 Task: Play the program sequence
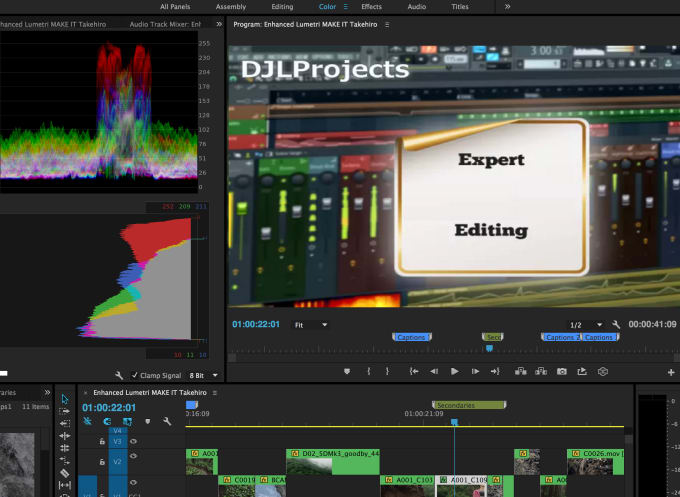[x=454, y=372]
